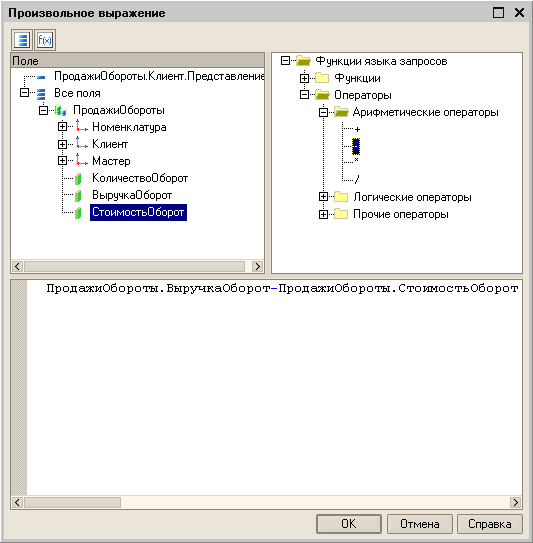The image size is (533, 543).
Task: Toggle the f(x) functions panel button
Action: [x=45, y=40]
